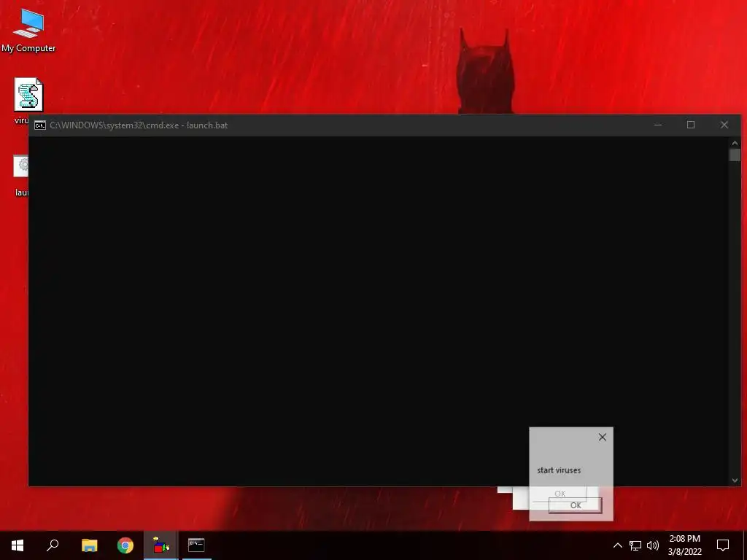Switch to the colored blocks taskbar app
The width and height of the screenshot is (747, 560).
click(x=161, y=545)
